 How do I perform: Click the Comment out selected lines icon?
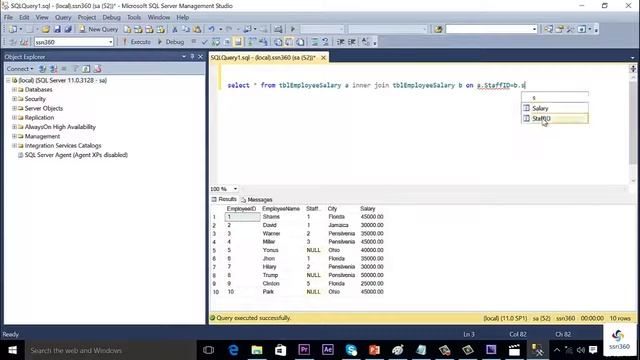(x=315, y=42)
